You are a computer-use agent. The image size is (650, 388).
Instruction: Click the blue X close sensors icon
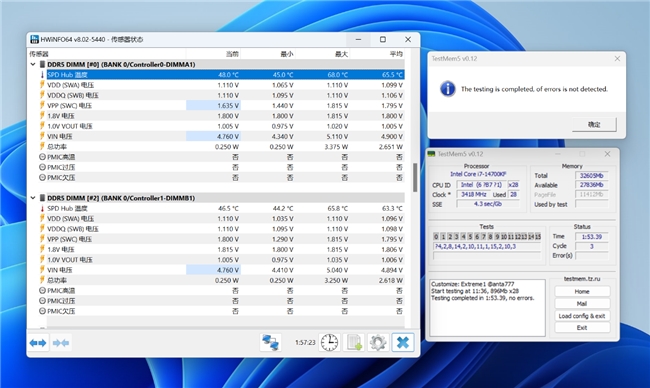pyautogui.click(x=403, y=343)
